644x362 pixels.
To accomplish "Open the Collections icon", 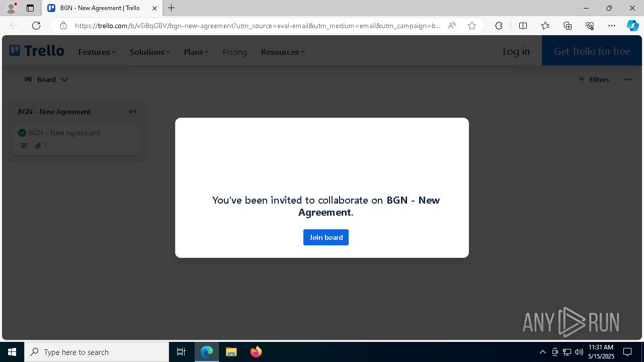I will click(568, 26).
